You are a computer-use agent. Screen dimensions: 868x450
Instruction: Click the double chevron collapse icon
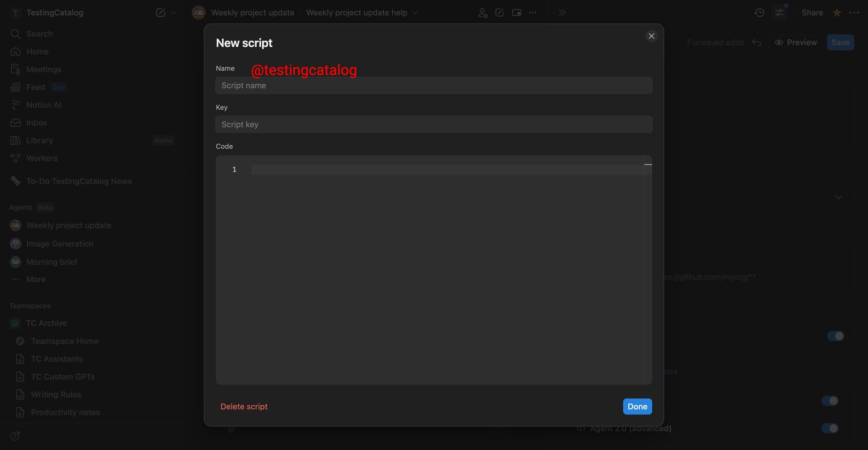pos(562,13)
